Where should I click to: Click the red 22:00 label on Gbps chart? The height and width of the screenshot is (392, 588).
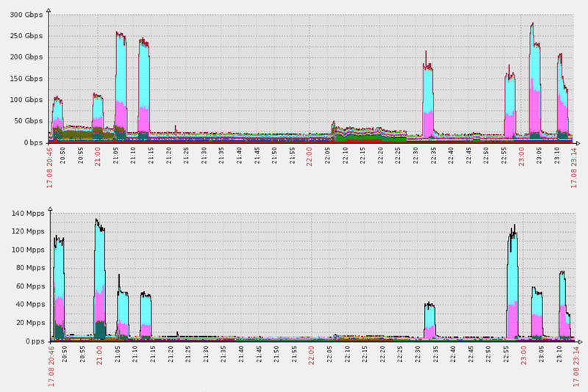pyautogui.click(x=309, y=156)
